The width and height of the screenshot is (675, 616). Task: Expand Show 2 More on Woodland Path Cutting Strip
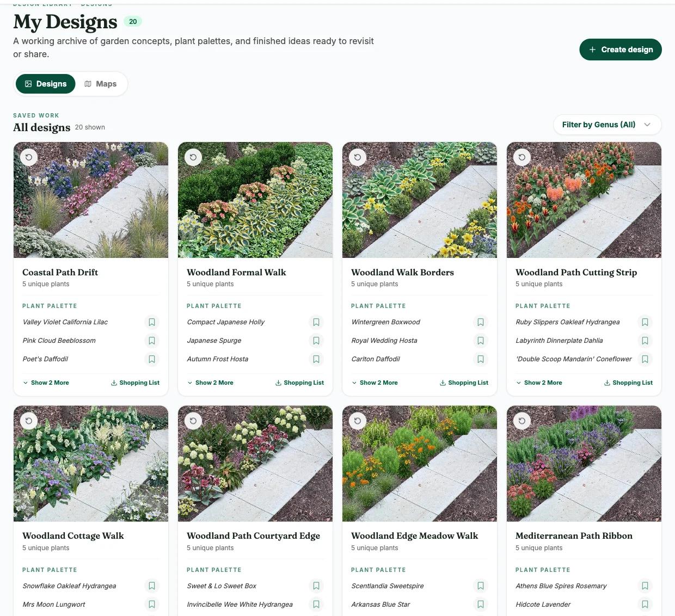[539, 383]
